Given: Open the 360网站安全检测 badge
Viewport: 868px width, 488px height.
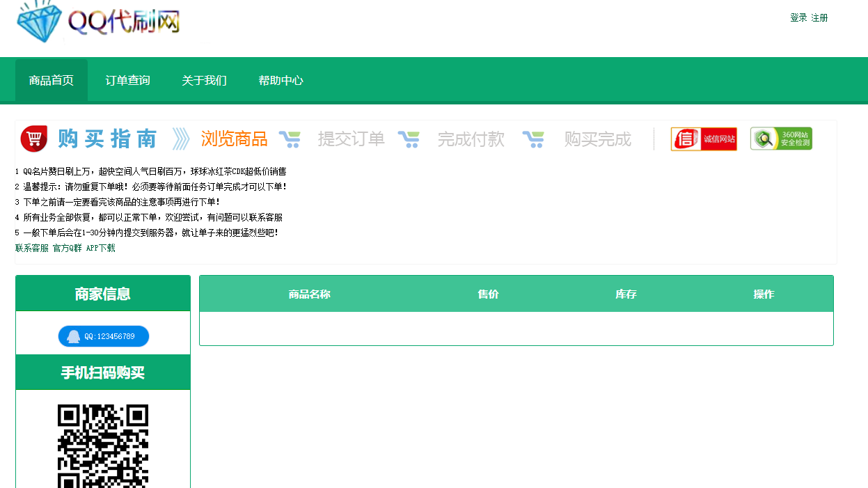Looking at the screenshot, I should (780, 138).
